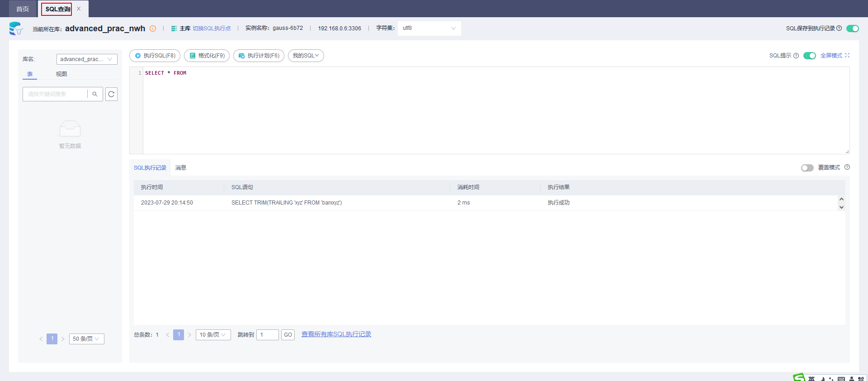The image size is (868, 381).
Task: Enable 覆盖模式 switch
Action: click(807, 168)
